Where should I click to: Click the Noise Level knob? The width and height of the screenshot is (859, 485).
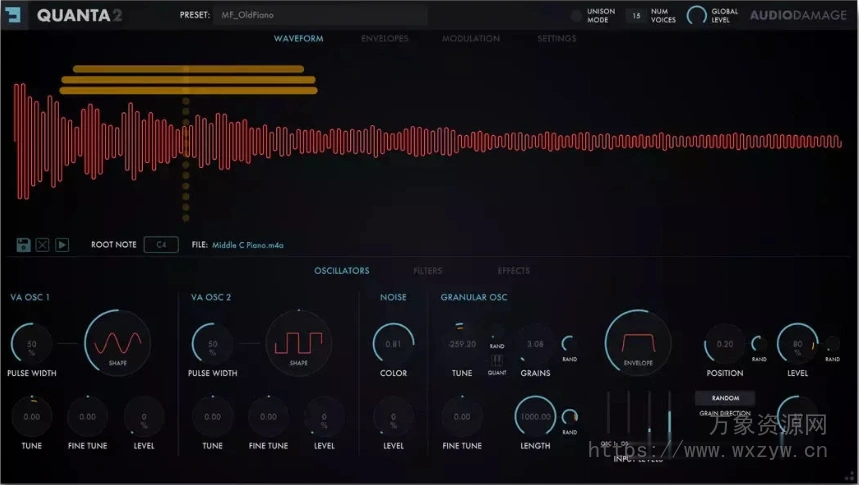pyautogui.click(x=393, y=417)
